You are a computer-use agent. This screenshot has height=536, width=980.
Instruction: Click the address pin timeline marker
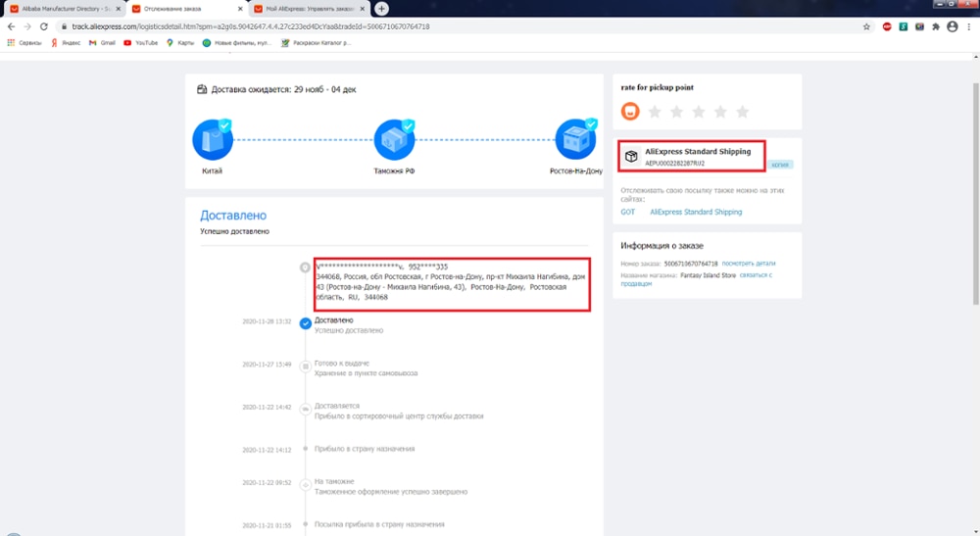[x=305, y=268]
